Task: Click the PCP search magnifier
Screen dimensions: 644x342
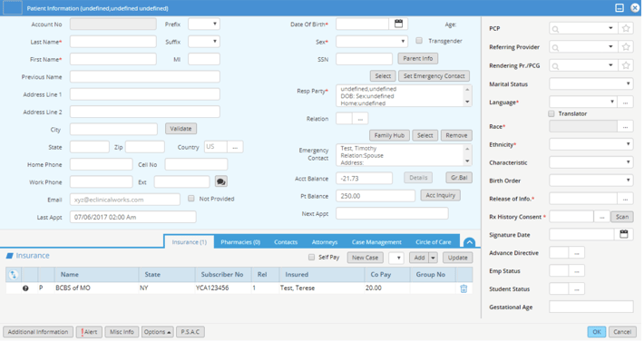Action: (555, 29)
